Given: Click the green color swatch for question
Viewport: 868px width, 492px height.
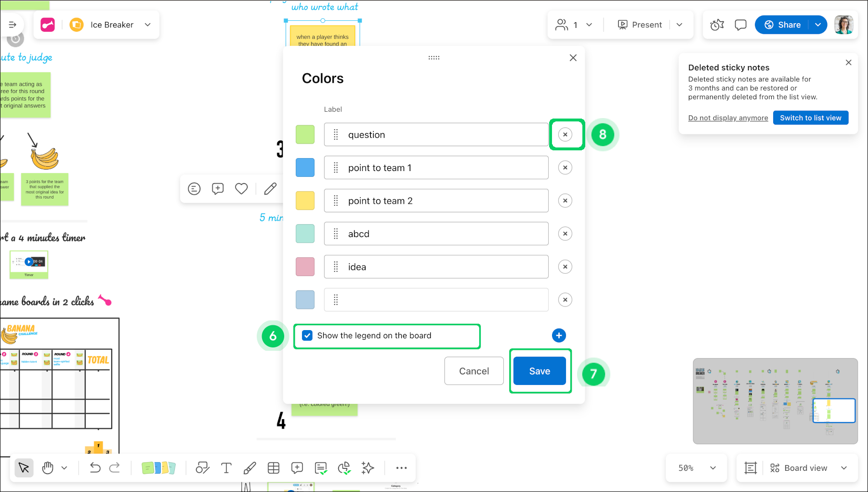Looking at the screenshot, I should pyautogui.click(x=305, y=135).
